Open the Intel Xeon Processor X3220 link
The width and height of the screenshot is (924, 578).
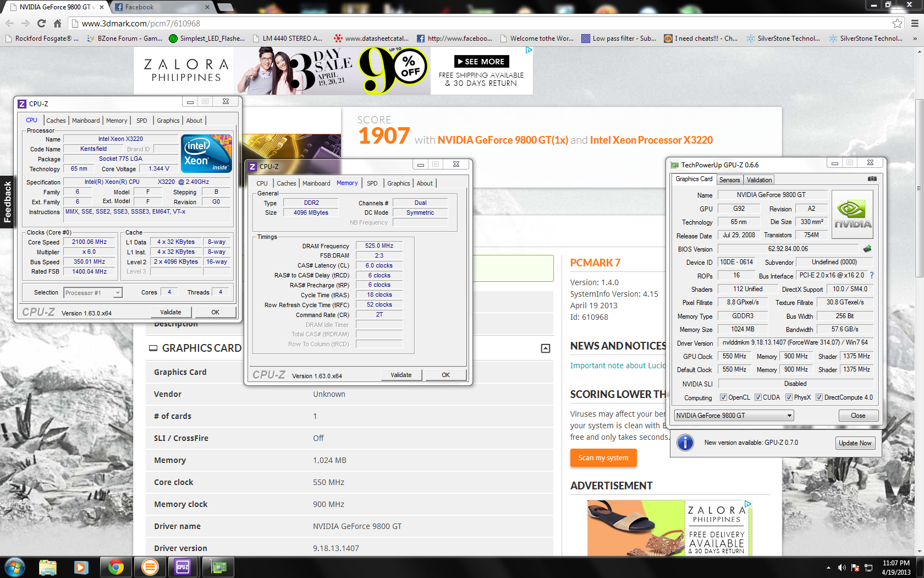651,140
